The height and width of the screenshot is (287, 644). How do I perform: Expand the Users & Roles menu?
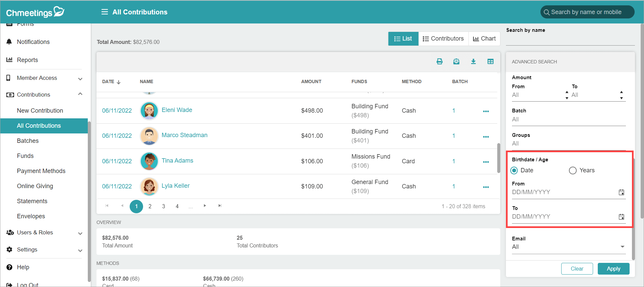click(80, 233)
